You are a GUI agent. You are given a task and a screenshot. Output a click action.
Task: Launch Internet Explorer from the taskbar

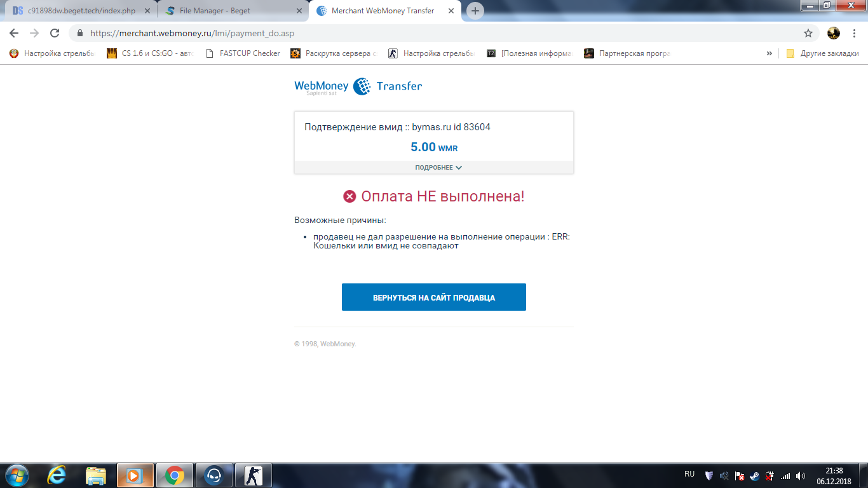point(57,475)
